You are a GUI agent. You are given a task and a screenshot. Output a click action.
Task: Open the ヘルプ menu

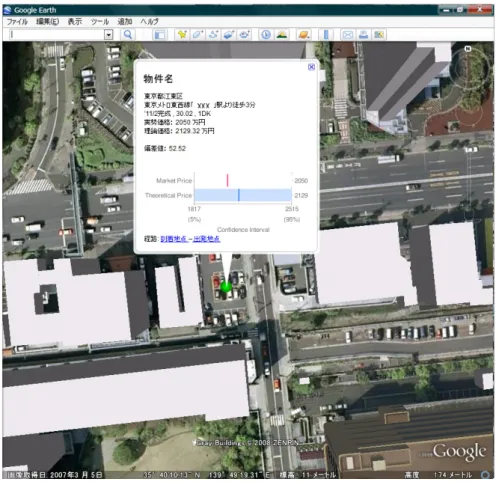pyautogui.click(x=149, y=22)
